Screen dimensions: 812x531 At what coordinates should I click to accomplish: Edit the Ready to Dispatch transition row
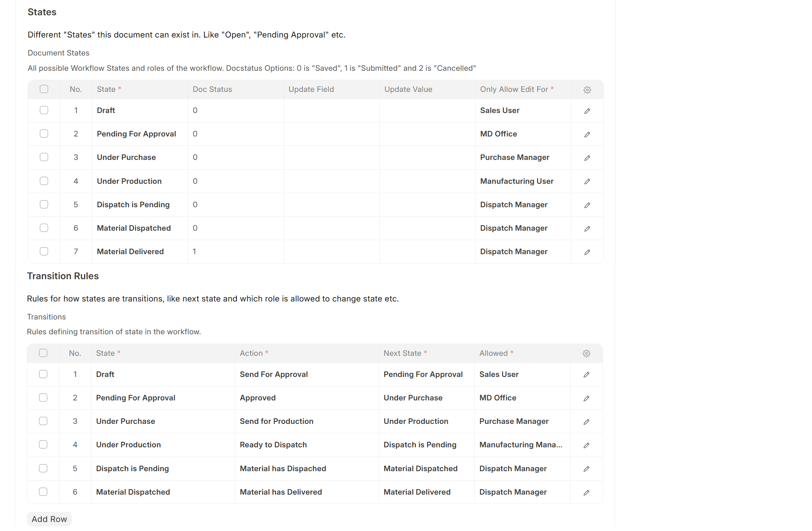point(586,445)
